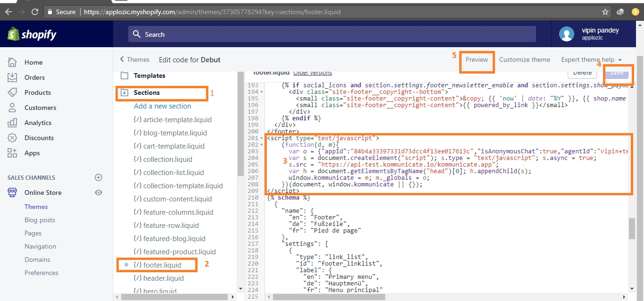This screenshot has width=644, height=301.
Task: Click the Orders inbox icon
Action: (x=12, y=77)
